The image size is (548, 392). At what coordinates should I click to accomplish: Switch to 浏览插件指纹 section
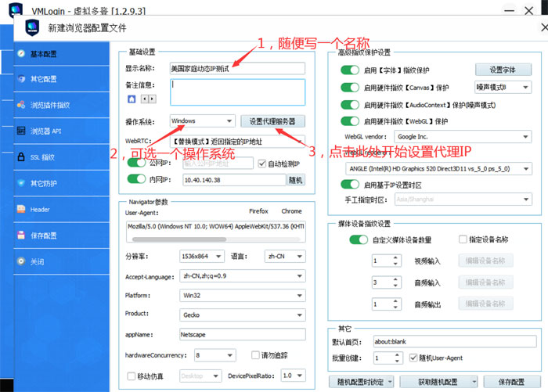point(62,105)
